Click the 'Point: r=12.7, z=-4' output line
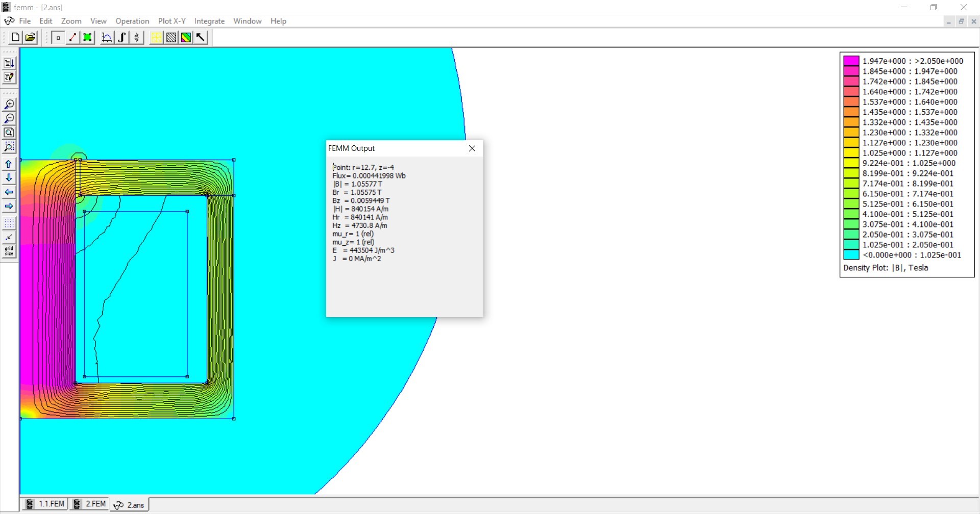 [363, 167]
